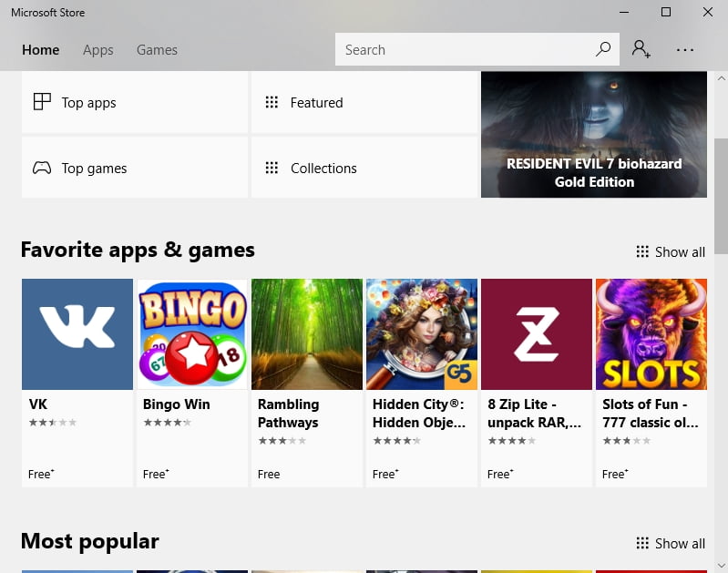Click the Top games controller icon
The image size is (728, 573).
42,168
